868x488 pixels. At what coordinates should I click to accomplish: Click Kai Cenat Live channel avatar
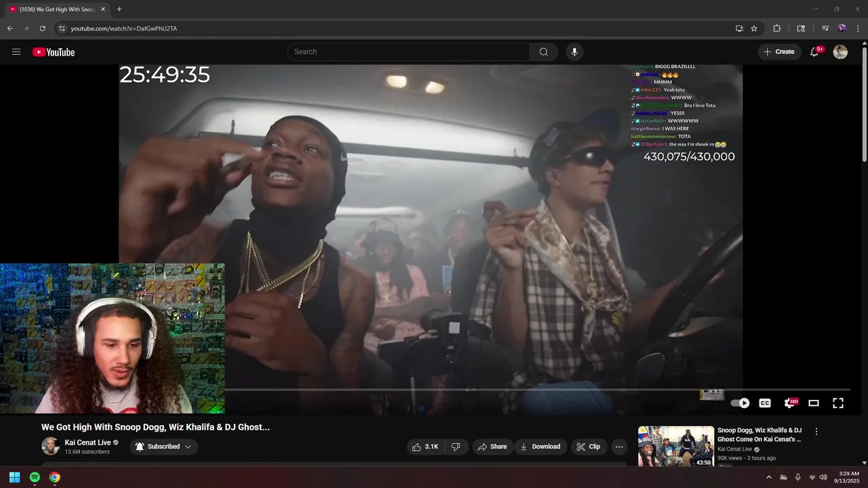point(50,446)
